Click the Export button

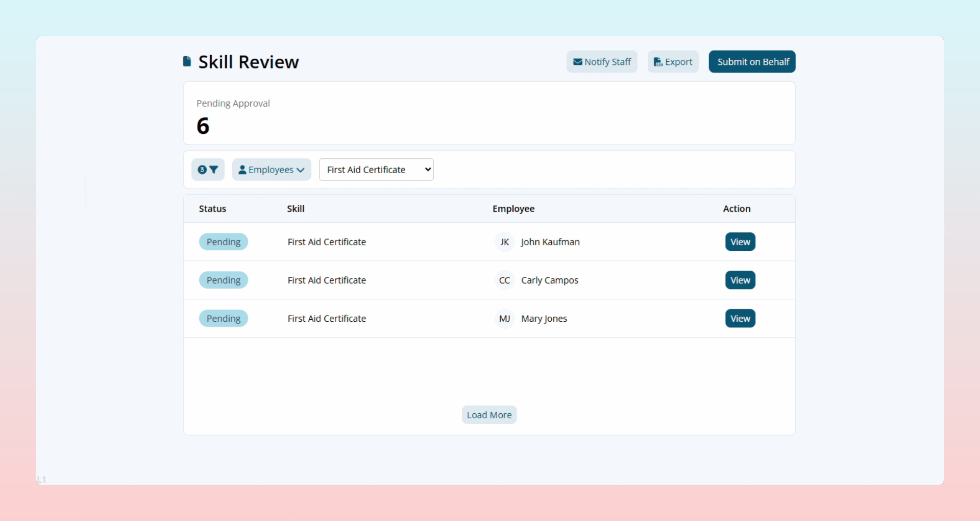click(672, 61)
